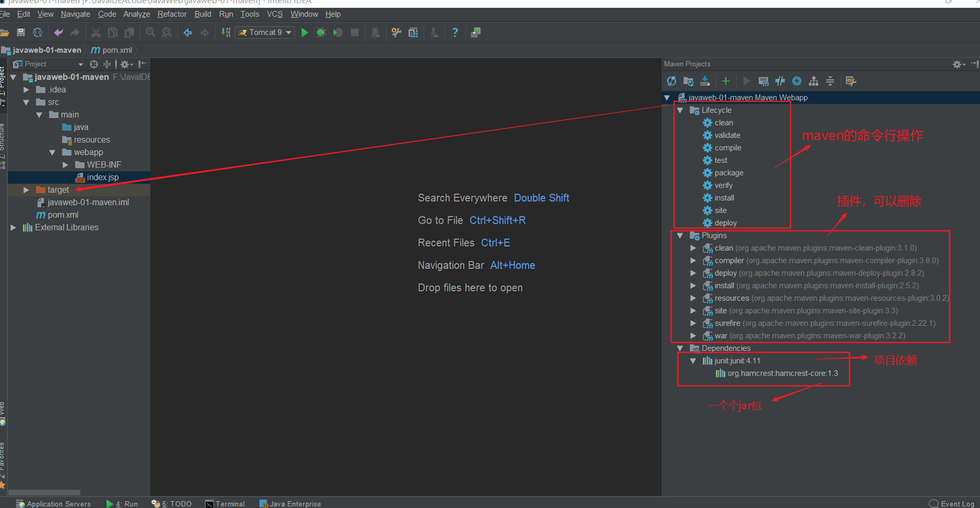This screenshot has width=980, height=508.
Task: Select package lifecycle goal
Action: click(729, 173)
